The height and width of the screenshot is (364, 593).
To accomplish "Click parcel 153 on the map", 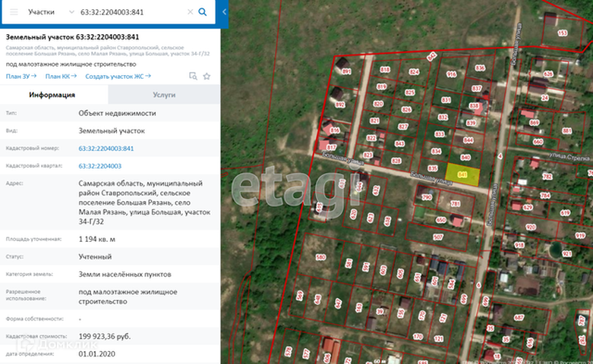I will [563, 33].
